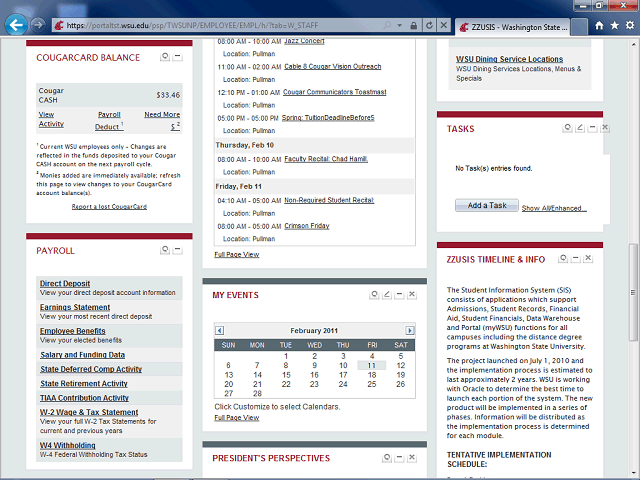Open Full Page View under the calendar
This screenshot has height=480, width=640.
click(x=237, y=418)
